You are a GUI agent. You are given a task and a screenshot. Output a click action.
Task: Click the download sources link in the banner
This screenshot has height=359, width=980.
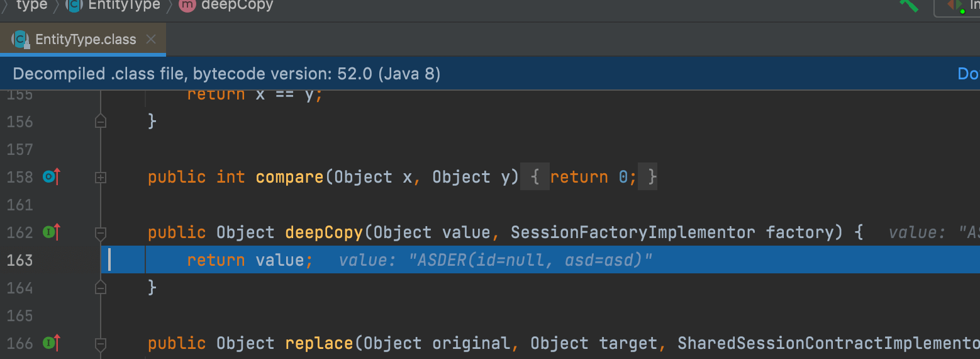coord(967,74)
